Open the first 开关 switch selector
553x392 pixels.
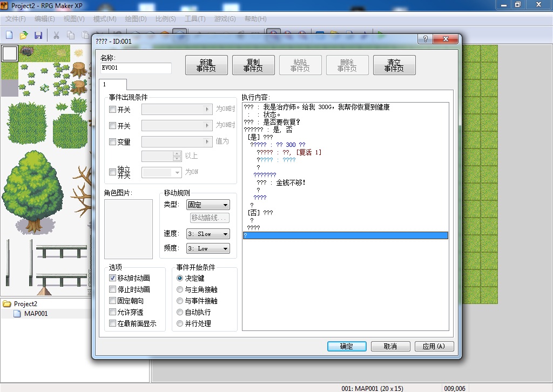click(x=177, y=109)
